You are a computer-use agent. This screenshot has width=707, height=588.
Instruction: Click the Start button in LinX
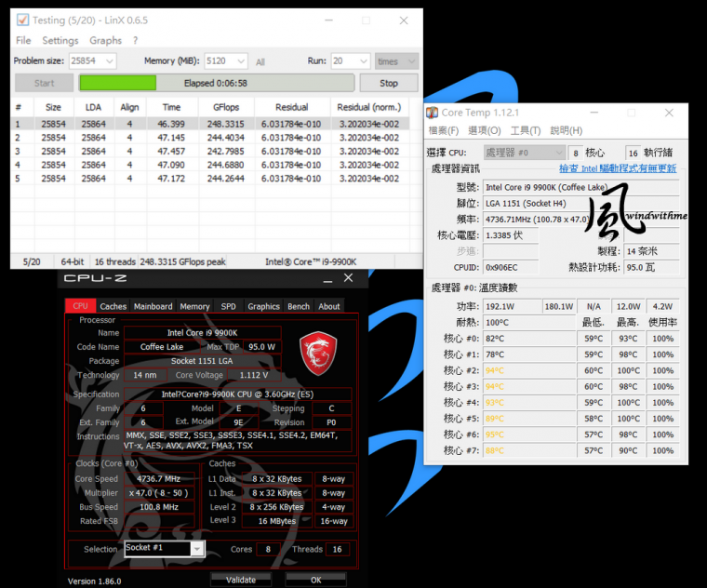click(x=45, y=83)
